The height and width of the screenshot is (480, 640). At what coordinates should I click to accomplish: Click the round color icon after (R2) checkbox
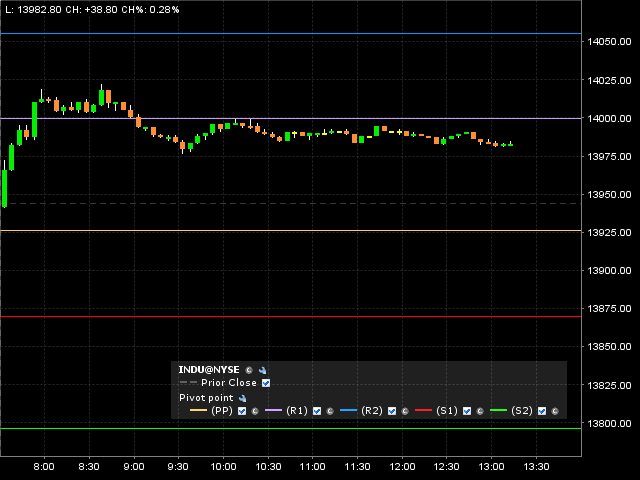[405, 411]
